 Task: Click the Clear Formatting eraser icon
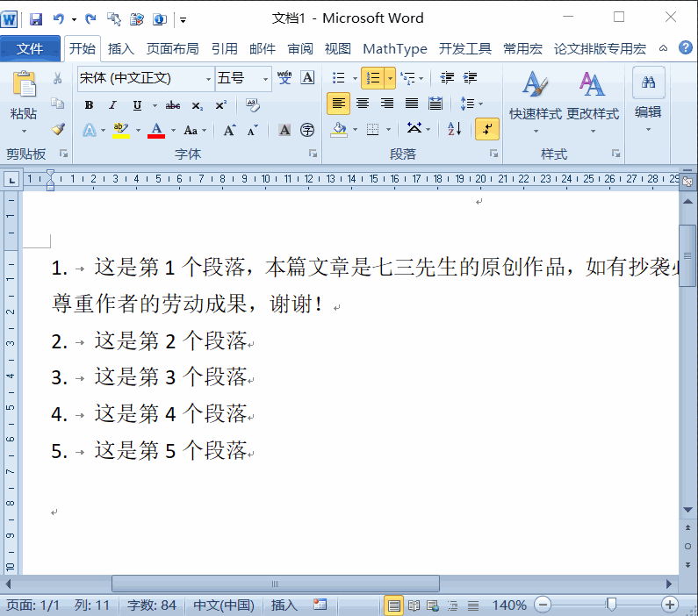tap(253, 105)
